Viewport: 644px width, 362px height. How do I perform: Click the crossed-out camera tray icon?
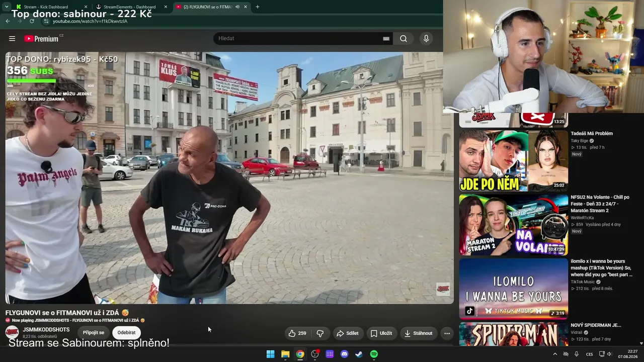tap(566, 354)
